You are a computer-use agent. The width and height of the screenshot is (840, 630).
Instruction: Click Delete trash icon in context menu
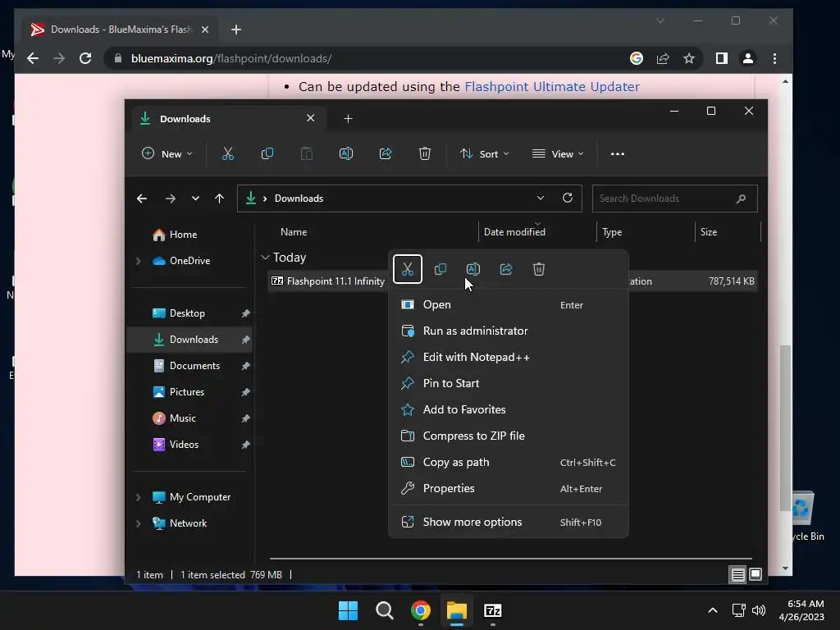(539, 269)
